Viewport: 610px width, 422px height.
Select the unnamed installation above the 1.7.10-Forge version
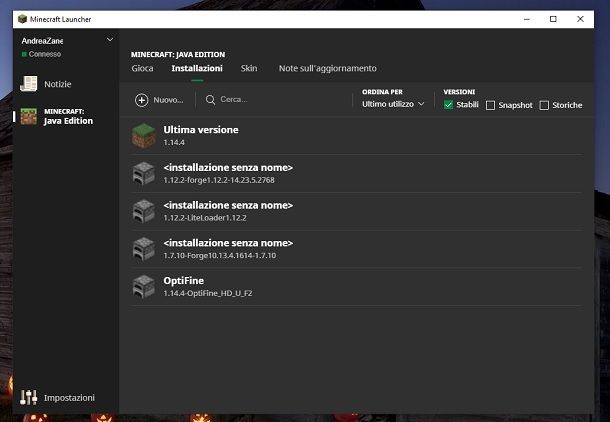coord(228,243)
